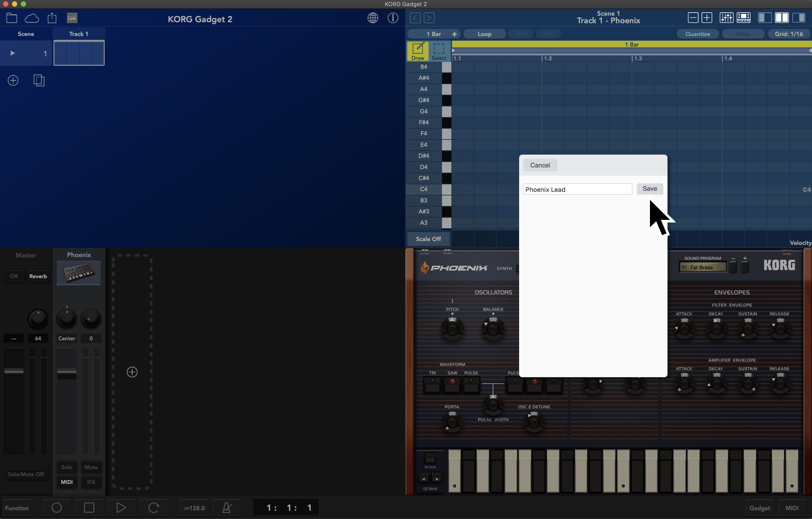This screenshot has height=519, width=812.
Task: Cancel the save dialog
Action: 540,165
